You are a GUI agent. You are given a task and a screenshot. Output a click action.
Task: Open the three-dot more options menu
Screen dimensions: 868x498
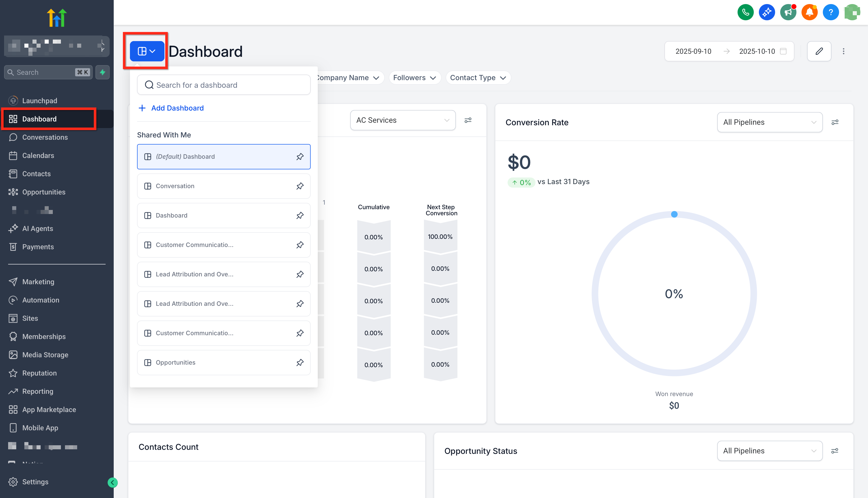[x=843, y=51]
